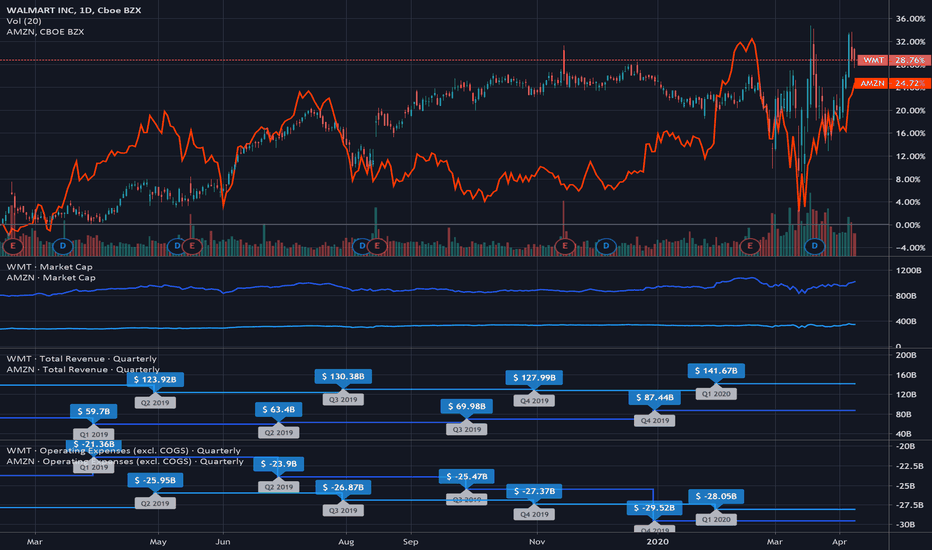
Task: Click the $ -21.36B expenses label
Action: click(93, 444)
